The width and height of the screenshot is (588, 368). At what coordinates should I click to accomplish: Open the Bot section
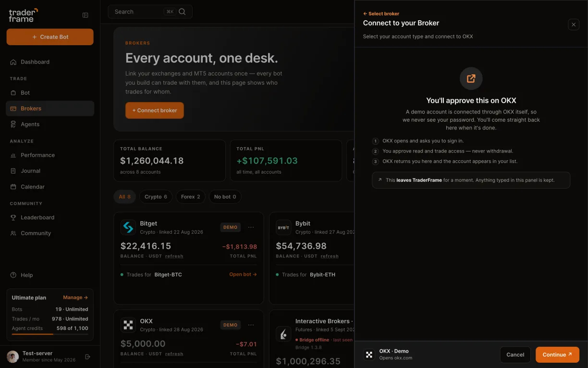coord(50,93)
